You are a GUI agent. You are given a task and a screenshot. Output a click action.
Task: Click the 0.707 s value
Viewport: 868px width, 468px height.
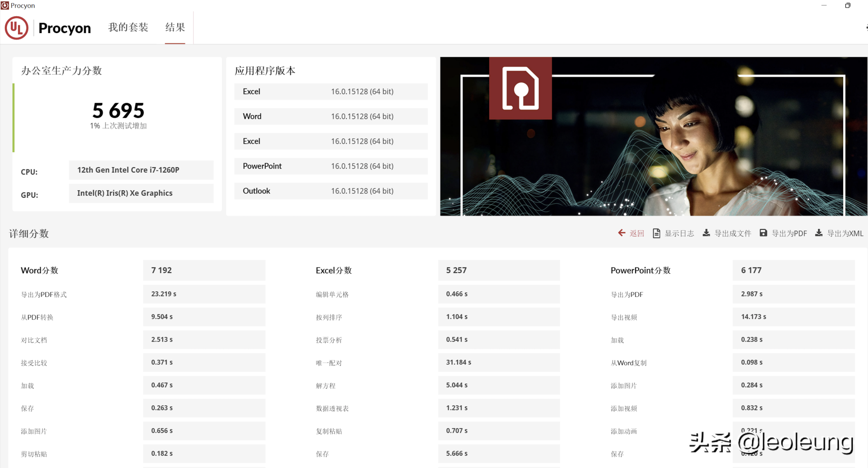point(499,431)
